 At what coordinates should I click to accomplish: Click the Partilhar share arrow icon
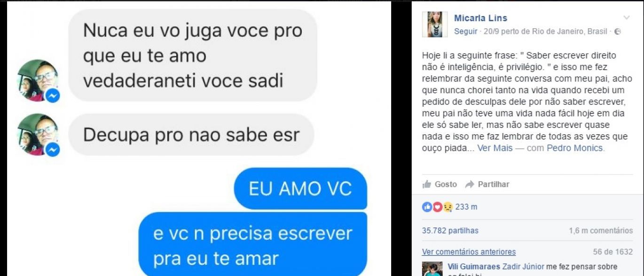point(469,184)
